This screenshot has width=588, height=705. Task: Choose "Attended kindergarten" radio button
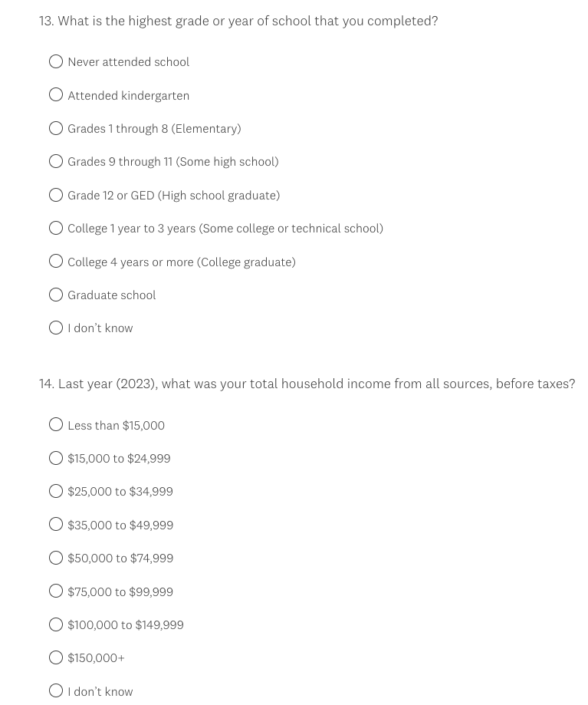coord(56,95)
